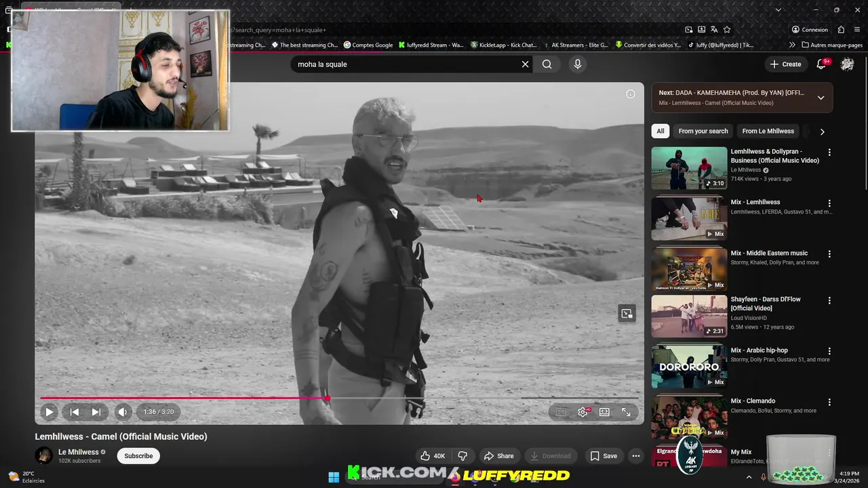Open the browser Connexion profile button

(x=810, y=30)
